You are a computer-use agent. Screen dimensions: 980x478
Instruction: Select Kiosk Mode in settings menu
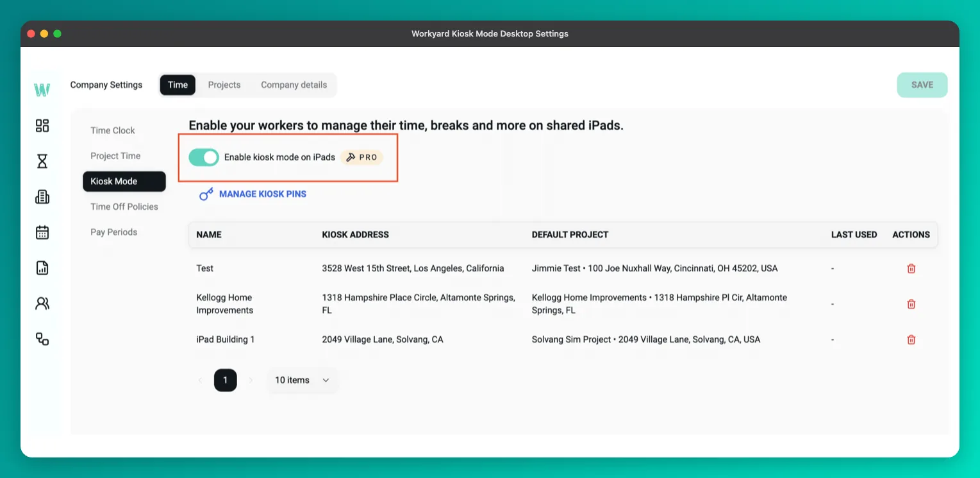[124, 182]
